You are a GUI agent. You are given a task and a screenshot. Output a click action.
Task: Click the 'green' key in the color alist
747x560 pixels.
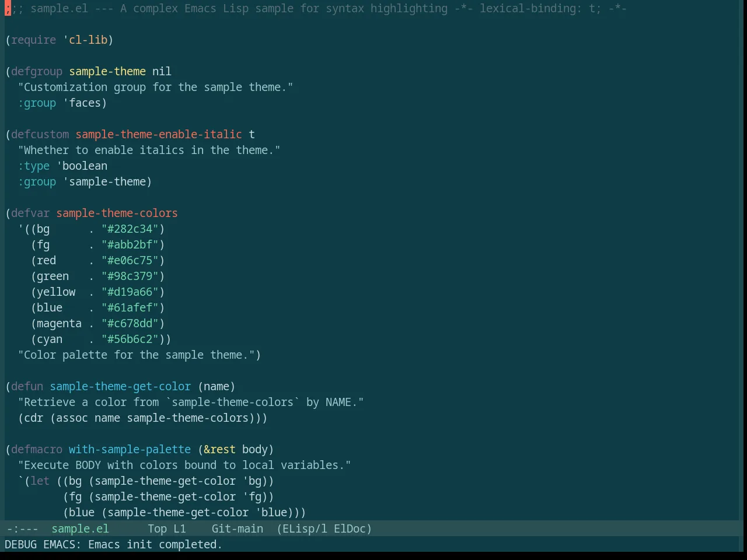(x=53, y=276)
